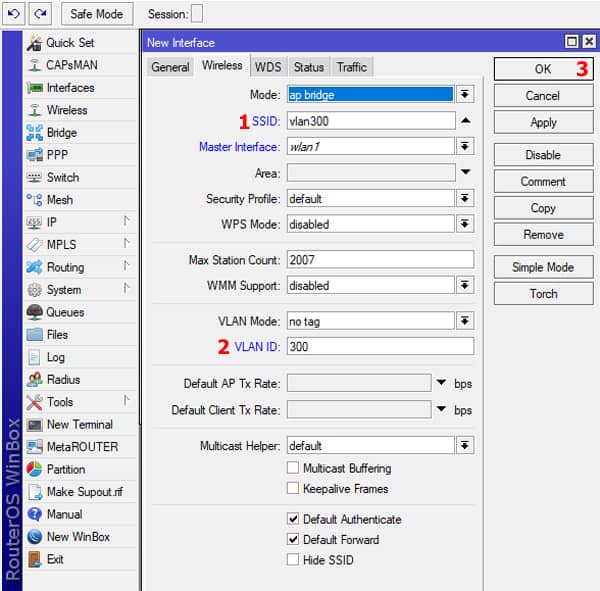Switch to the WDS tab
Image resolution: width=600 pixels, height=591 pixels.
pyautogui.click(x=268, y=67)
